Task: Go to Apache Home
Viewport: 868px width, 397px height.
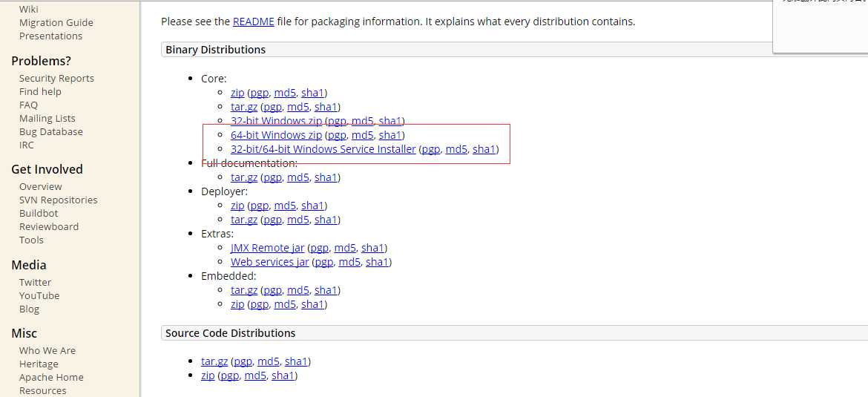Action: [x=51, y=378]
